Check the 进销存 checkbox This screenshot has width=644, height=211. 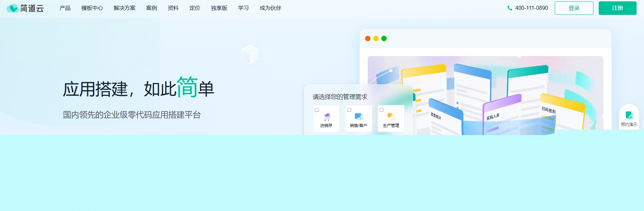pyautogui.click(x=317, y=110)
